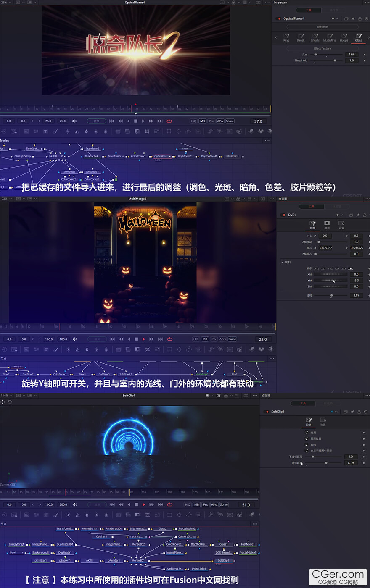The image size is (370, 588).
Task: Select Paint brush tool in SoftClip1 panel toolbar
Action: tap(56, 515)
